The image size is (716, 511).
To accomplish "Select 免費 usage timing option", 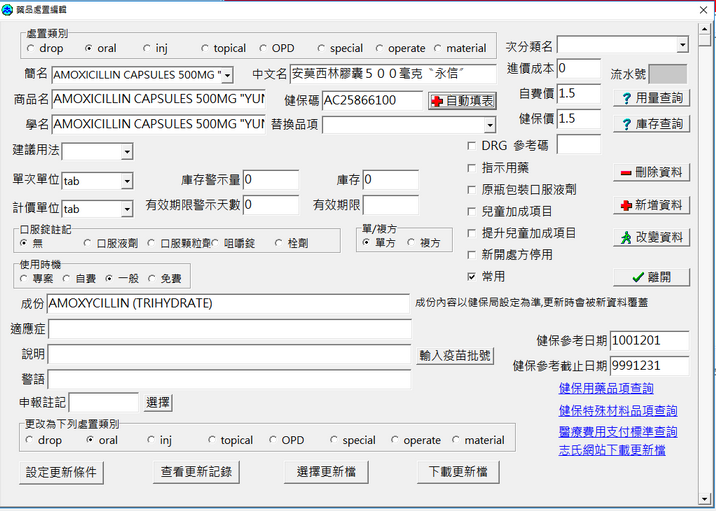I will (151, 278).
